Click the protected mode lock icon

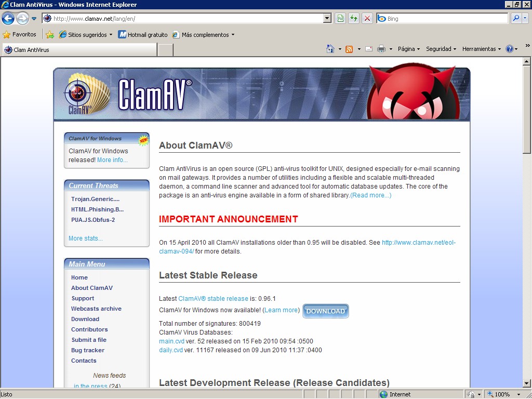tap(471, 394)
